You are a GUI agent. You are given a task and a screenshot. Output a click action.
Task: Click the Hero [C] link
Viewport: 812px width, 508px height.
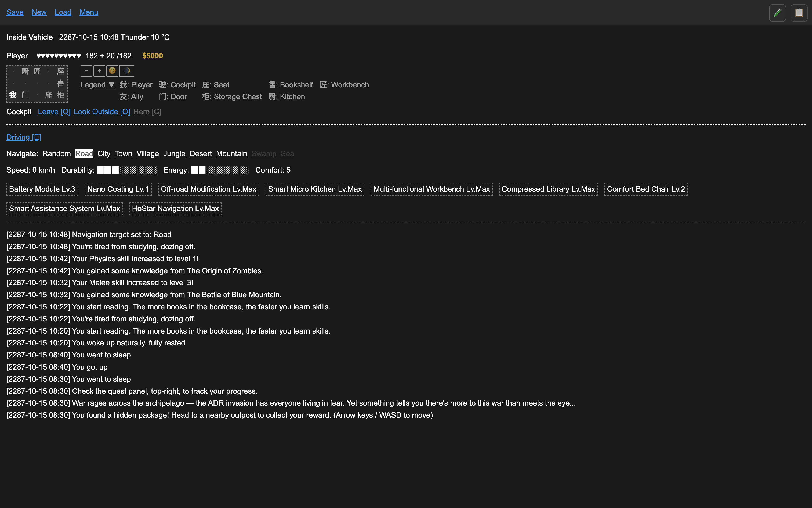[x=147, y=112]
